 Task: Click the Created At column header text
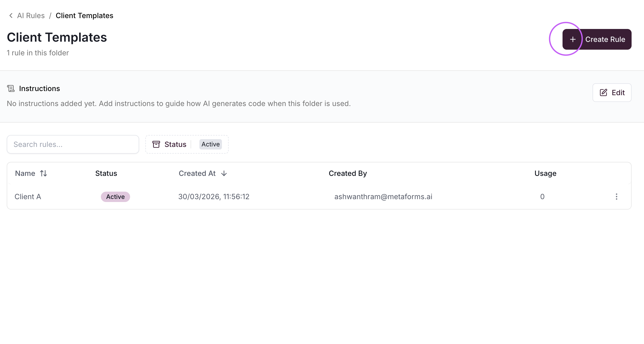pos(197,173)
